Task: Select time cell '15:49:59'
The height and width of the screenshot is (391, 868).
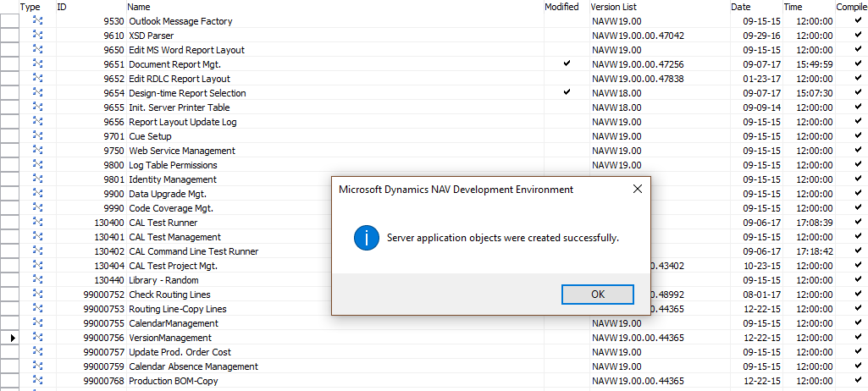Action: click(x=815, y=64)
